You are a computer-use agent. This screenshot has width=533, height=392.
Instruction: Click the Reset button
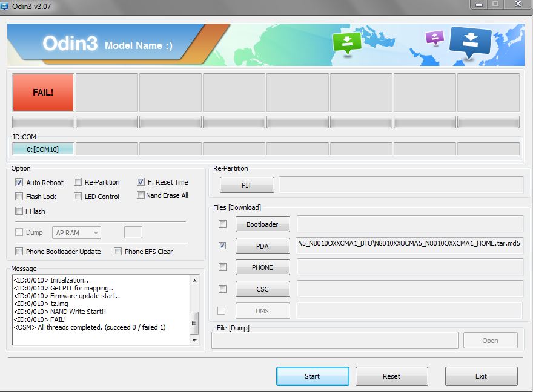coord(391,376)
